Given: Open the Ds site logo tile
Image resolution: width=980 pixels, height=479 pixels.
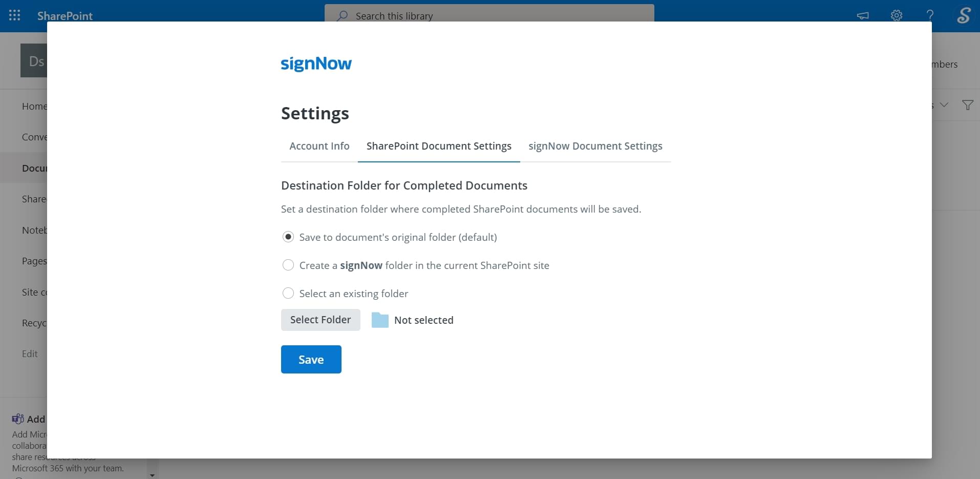Looking at the screenshot, I should (x=34, y=60).
